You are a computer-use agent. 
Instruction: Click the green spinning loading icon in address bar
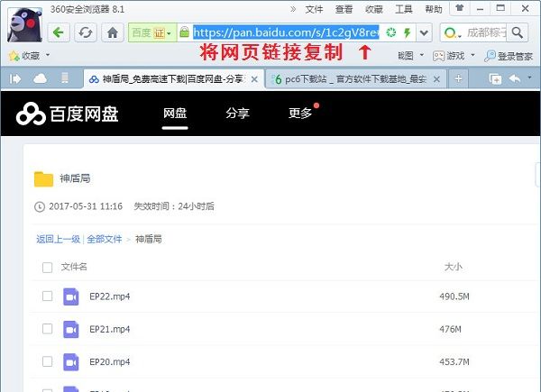391,32
